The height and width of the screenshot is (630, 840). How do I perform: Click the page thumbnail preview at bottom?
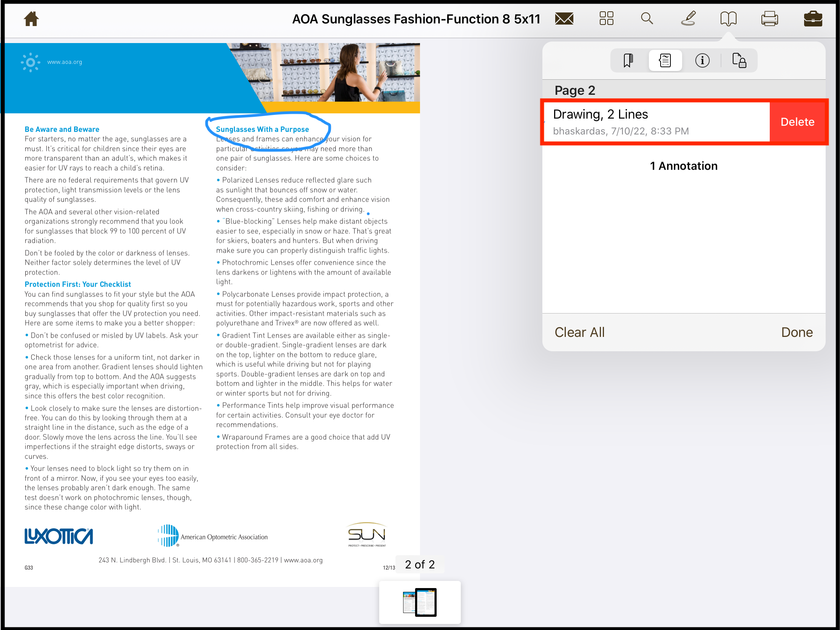420,602
